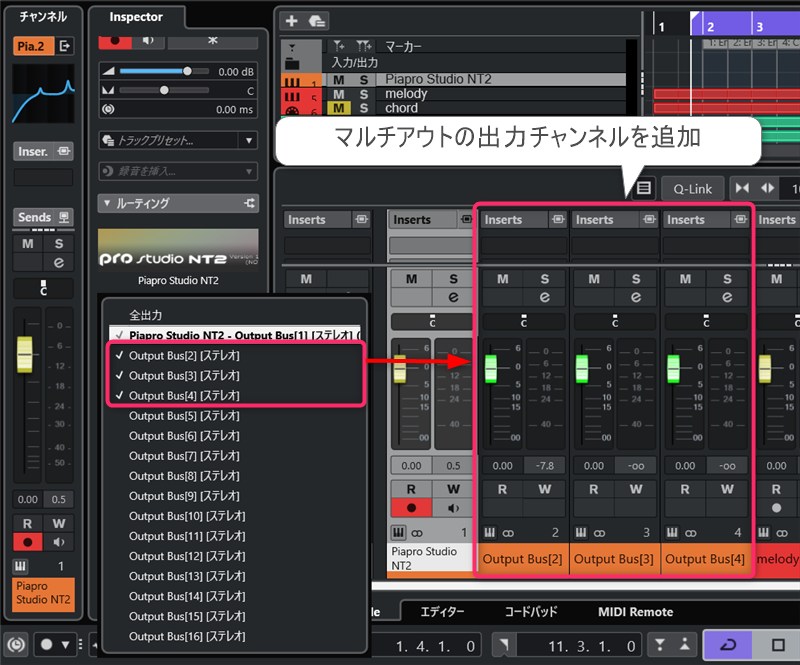
Task: Click Inspector volume slider handle
Action: 187,71
